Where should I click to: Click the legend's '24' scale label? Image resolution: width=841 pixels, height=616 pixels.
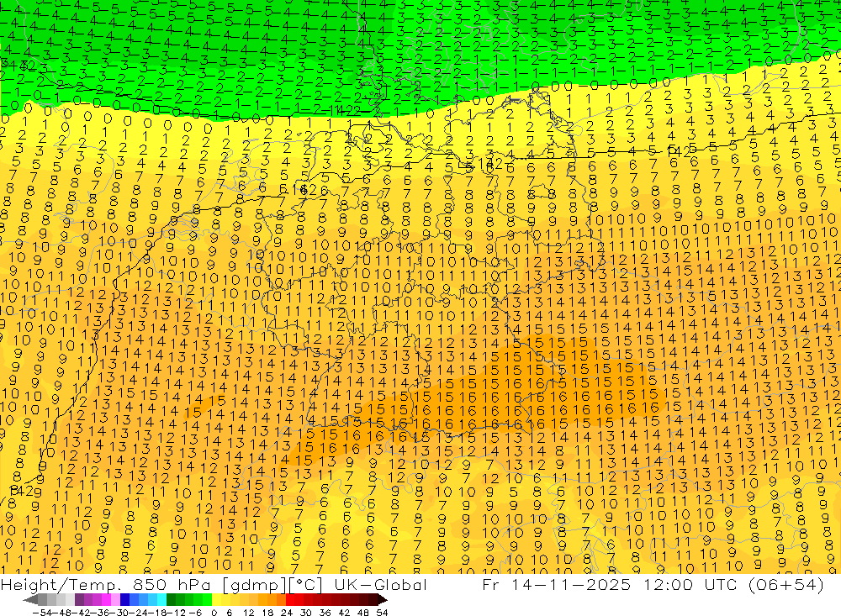[x=287, y=613]
